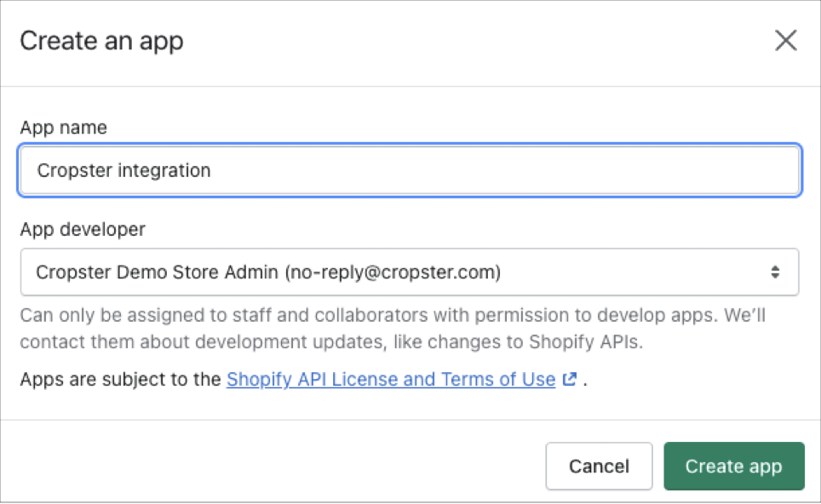Viewport: 821px width, 504px height.
Task: Click the staff and collaborators help text
Action: (x=393, y=315)
